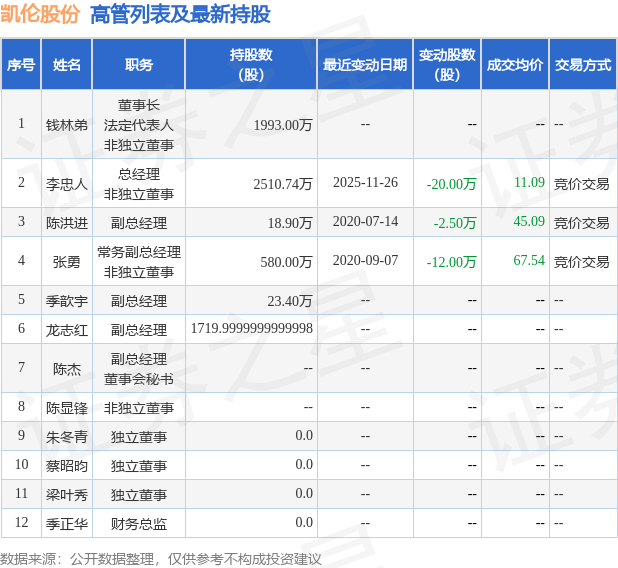Click the 交易方式 column header

(x=583, y=64)
